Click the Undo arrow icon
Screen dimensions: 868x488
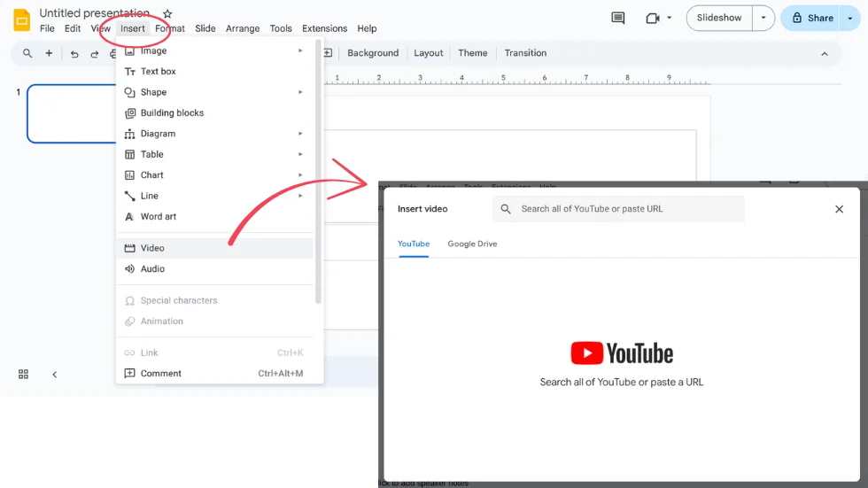pos(74,54)
